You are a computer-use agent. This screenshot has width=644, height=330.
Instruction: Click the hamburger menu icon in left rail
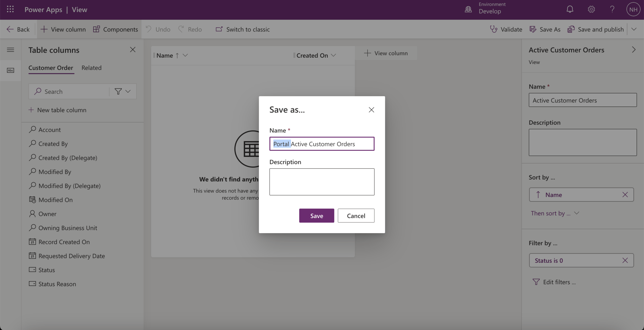(11, 50)
